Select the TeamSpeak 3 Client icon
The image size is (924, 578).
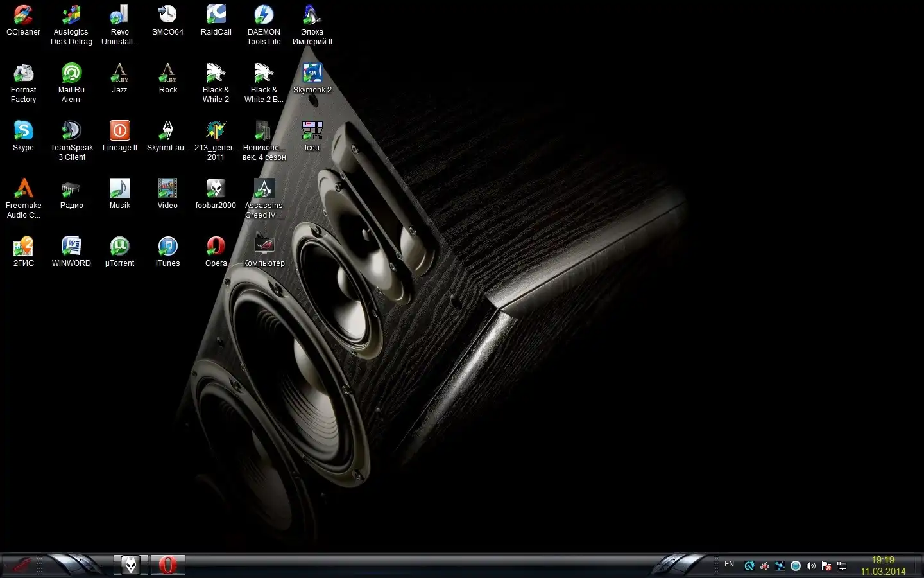click(71, 131)
